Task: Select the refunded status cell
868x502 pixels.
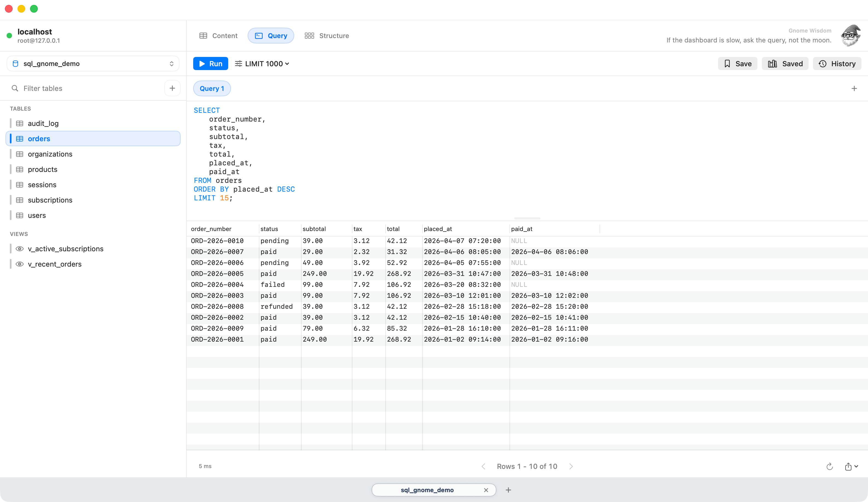Action: 280,307
